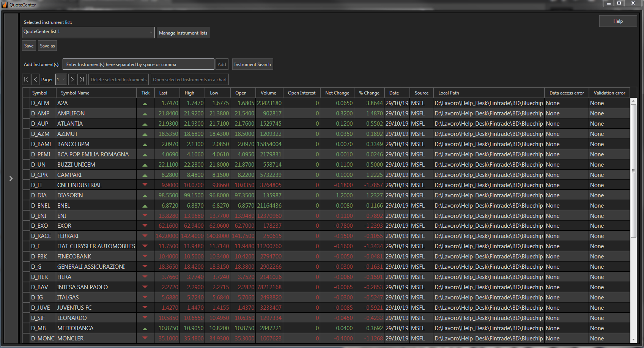The height and width of the screenshot is (348, 644).
Task: Click the down tick icon for JUVENTUS FC
Action: [x=145, y=307]
